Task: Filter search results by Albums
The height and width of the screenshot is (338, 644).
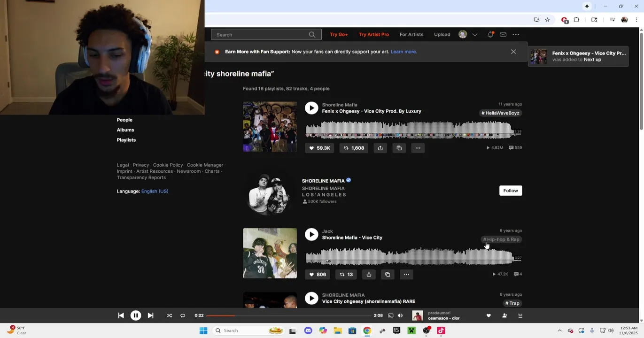Action: coord(125,130)
